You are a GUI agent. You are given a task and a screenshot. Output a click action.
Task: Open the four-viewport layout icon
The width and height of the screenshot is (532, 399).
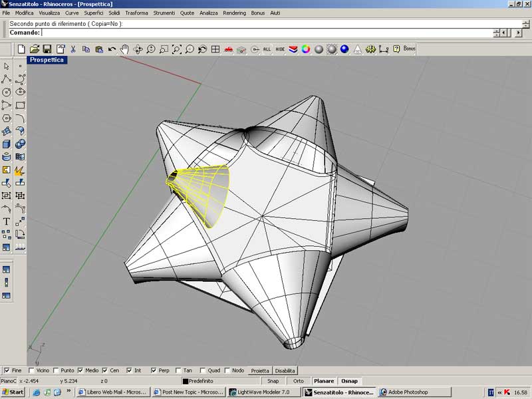215,49
